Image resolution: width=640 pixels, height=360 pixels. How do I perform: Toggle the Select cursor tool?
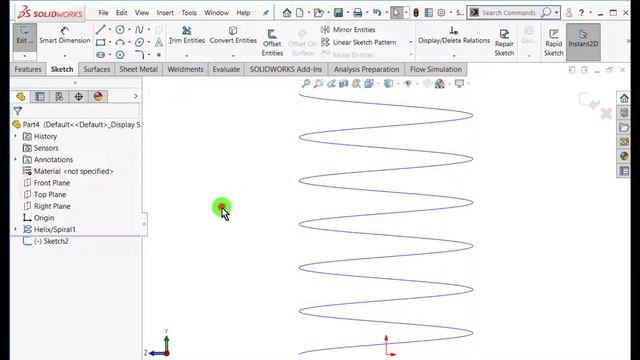pos(396,13)
